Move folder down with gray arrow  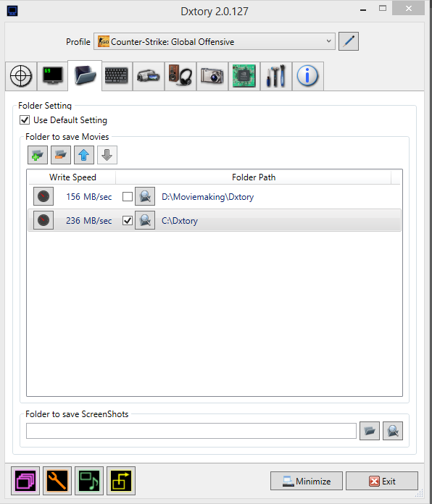pos(107,155)
